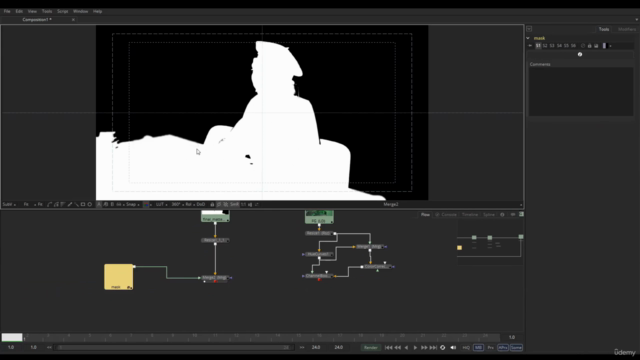
Task: Click the fast-forward icon
Action: [x=424, y=347]
